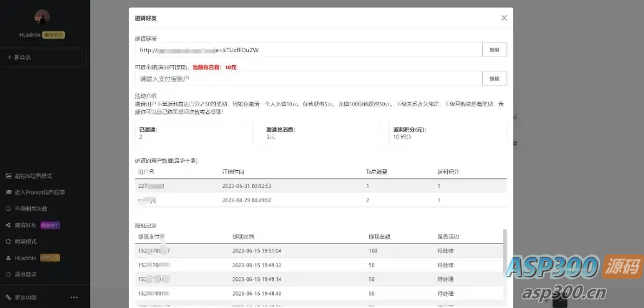The image size is (644, 308).
Task: Select the 暗黑模式 menu label
Action: pyautogui.click(x=26, y=242)
